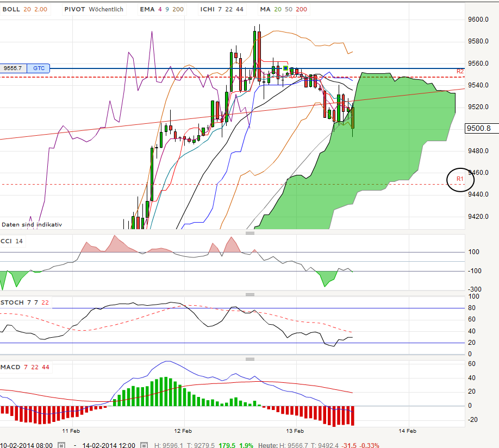Click the green-blue order marker square on chart
499x448 pixels.
[285, 68]
